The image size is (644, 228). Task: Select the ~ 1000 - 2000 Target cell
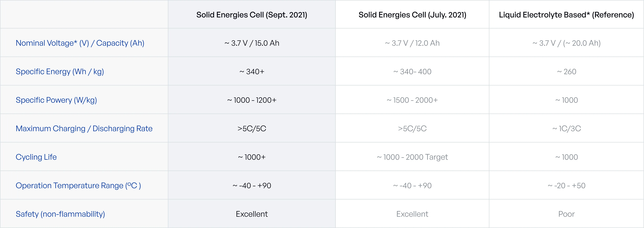412,157
